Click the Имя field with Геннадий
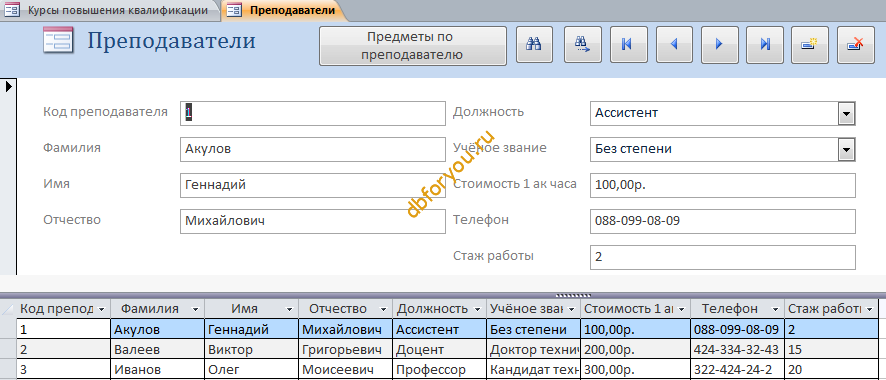886x380 pixels. click(313, 185)
